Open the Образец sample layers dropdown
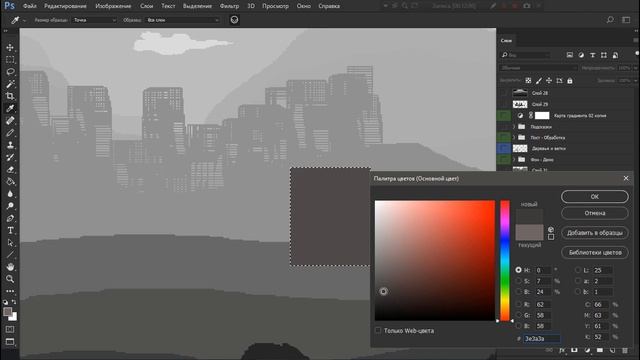Viewport: 640px width, 360px height. 182,20
